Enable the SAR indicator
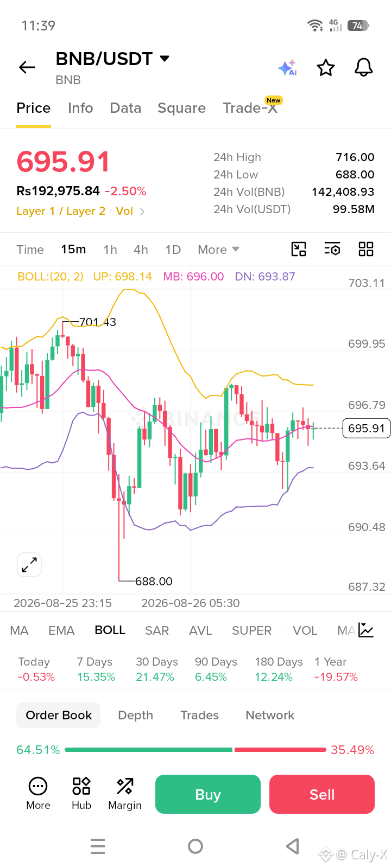This screenshot has width=391, height=868. pos(157,630)
